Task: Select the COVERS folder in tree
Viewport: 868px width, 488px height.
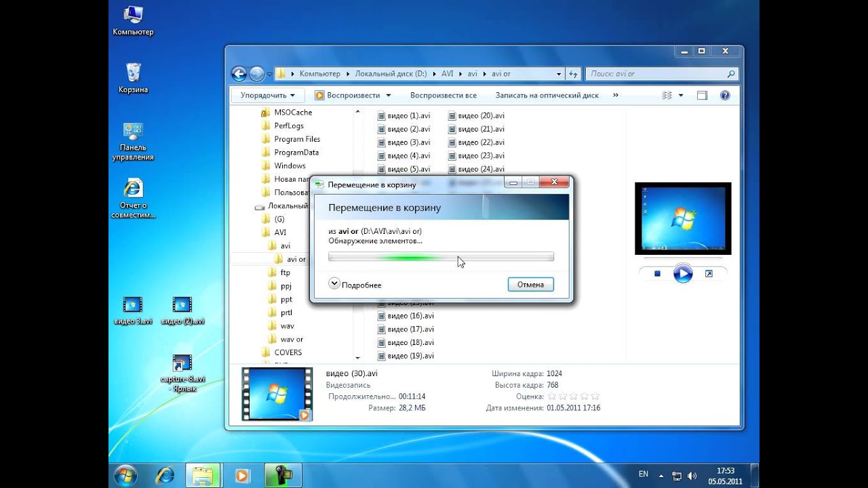Action: point(288,352)
